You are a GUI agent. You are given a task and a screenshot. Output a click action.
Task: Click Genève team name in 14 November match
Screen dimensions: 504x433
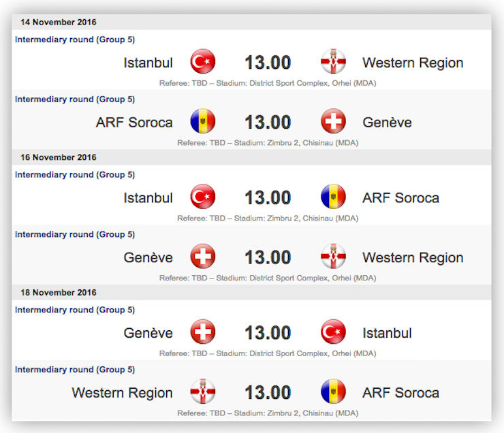[387, 123]
